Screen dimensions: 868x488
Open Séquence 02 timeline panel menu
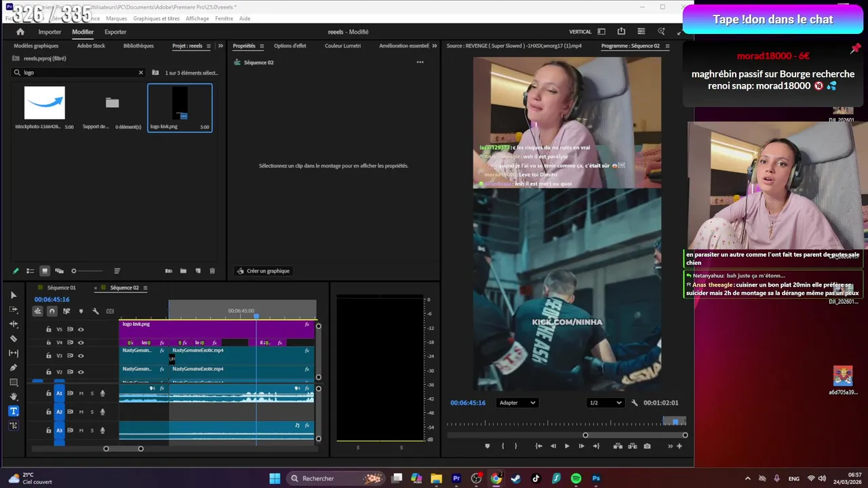[145, 288]
